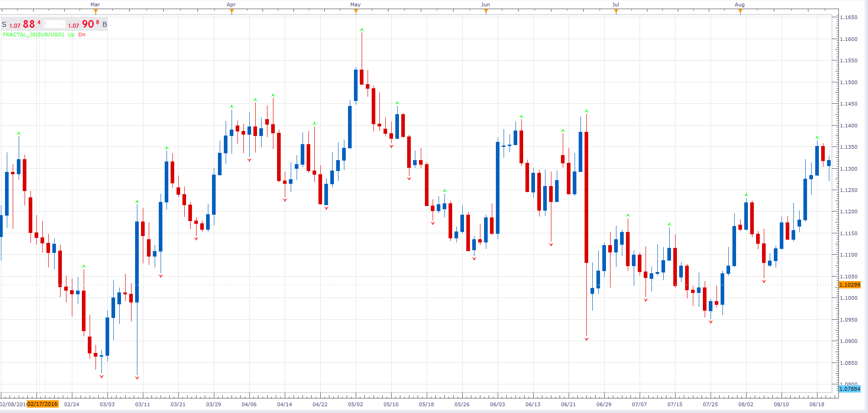Click the 1.0850 price axis label
868x413 pixels.
point(848,363)
